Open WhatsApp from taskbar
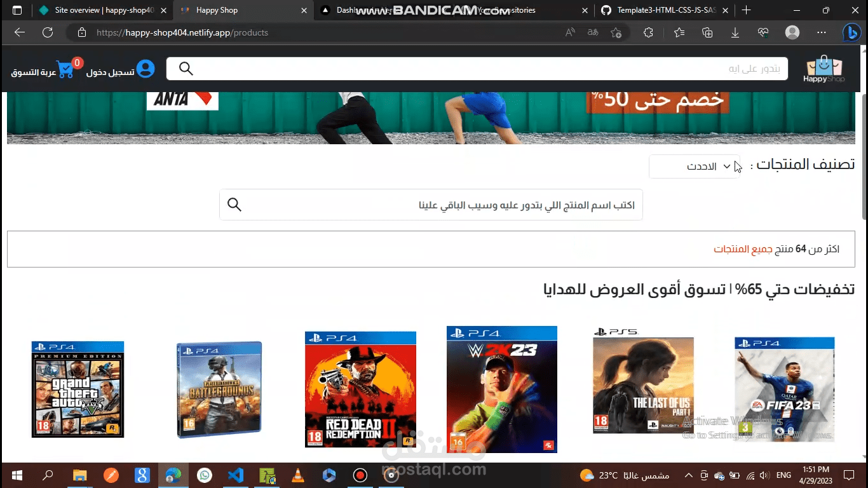Screen dimensions: 868x488 click(x=205, y=475)
